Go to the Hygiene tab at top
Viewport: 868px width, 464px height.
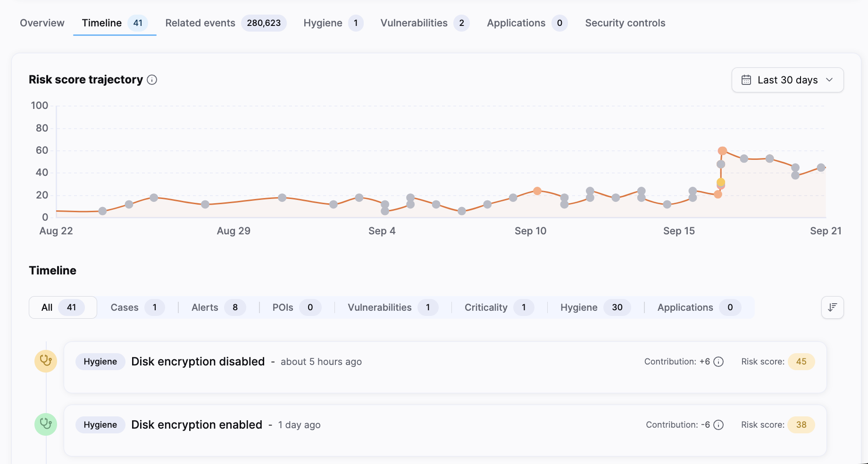[x=333, y=23]
